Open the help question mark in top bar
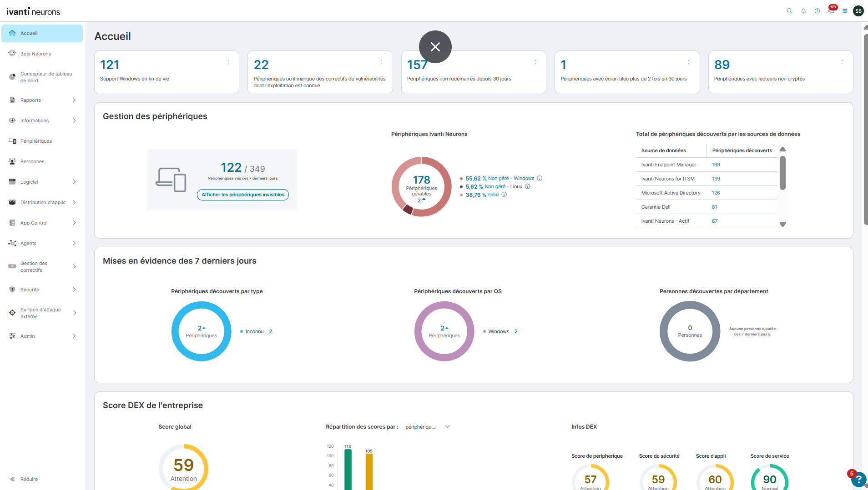The image size is (868, 490). 817,11
